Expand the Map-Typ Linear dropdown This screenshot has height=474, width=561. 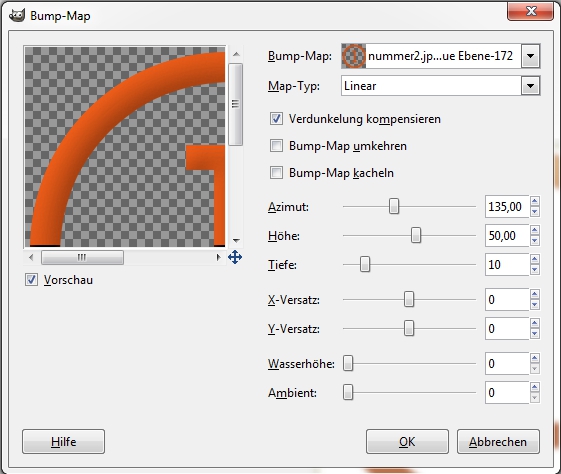coord(530,86)
